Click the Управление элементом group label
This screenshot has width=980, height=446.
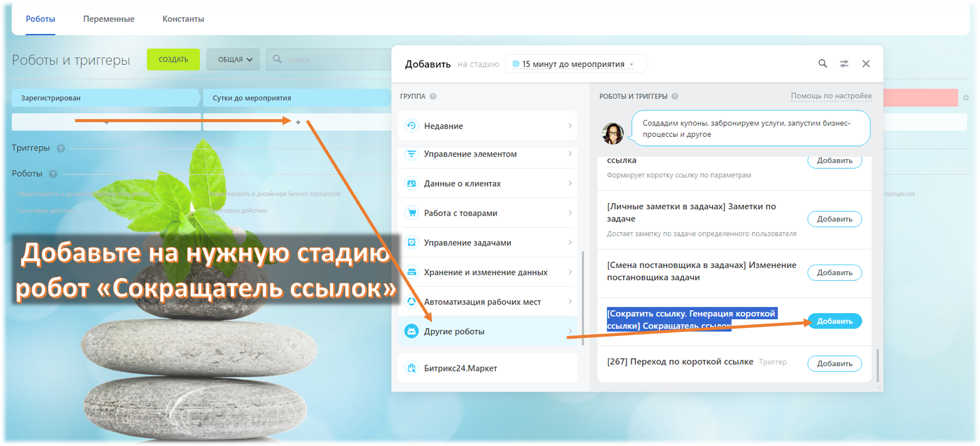(470, 154)
